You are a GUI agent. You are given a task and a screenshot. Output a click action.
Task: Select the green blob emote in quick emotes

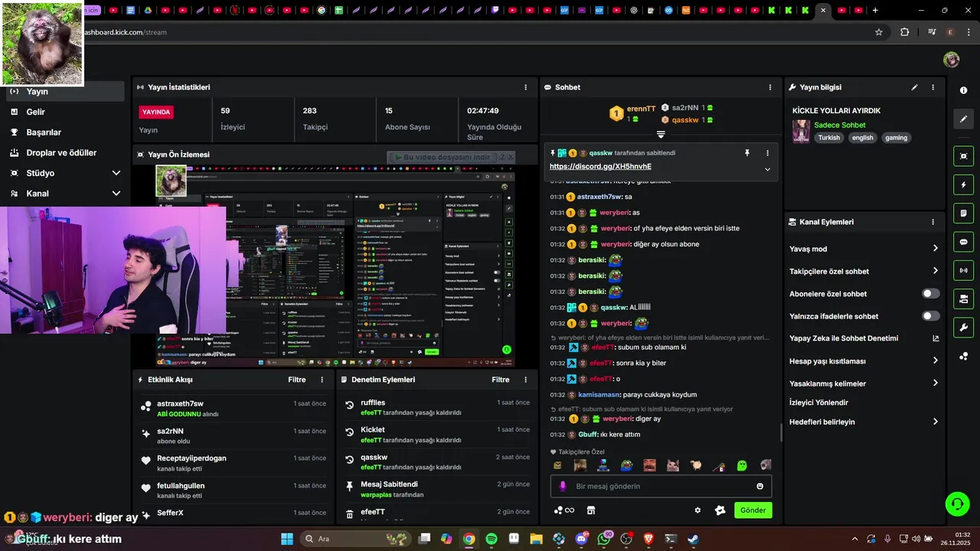pos(742,465)
